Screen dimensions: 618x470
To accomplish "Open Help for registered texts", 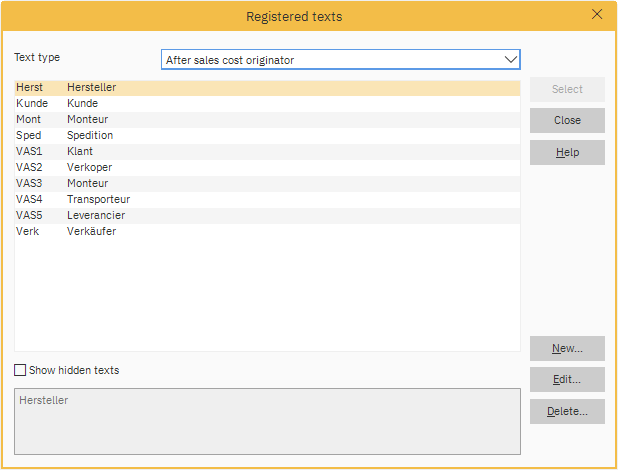I will (x=567, y=152).
